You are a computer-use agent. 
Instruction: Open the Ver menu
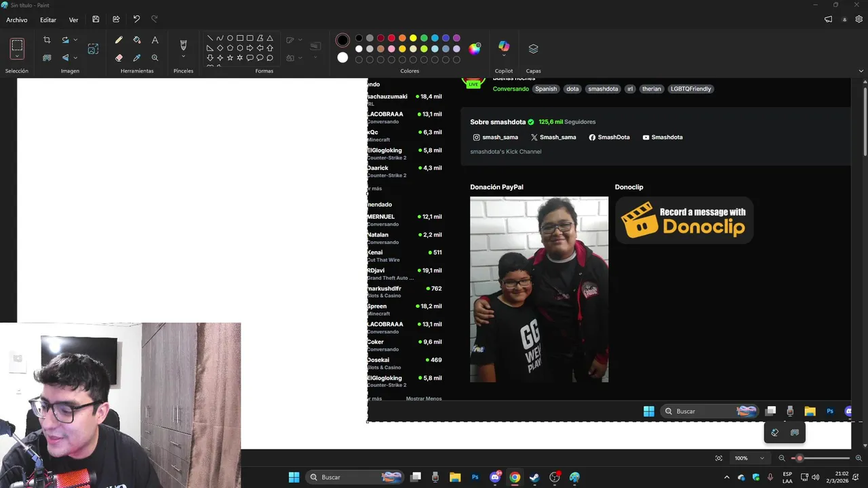pyautogui.click(x=73, y=20)
